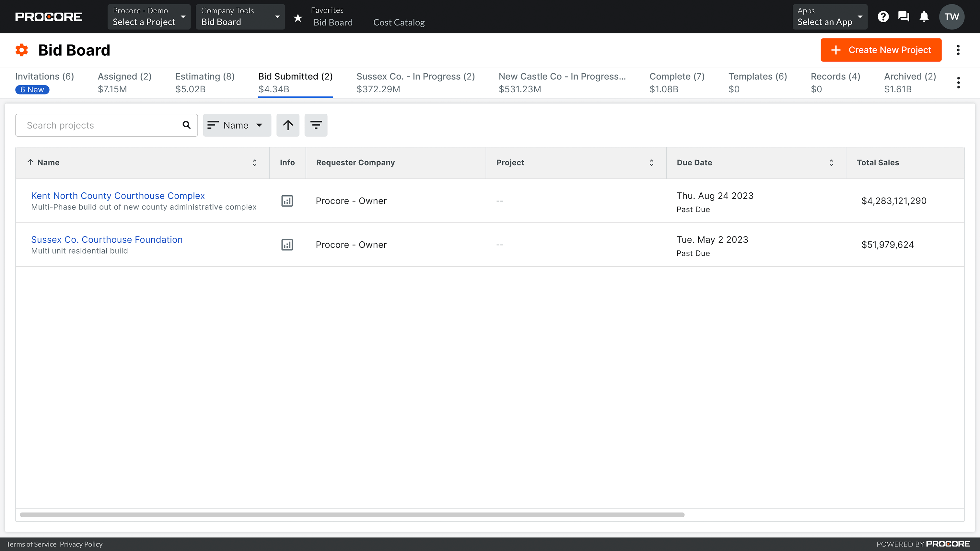
Task: Open the Name sort field dropdown
Action: 237,125
